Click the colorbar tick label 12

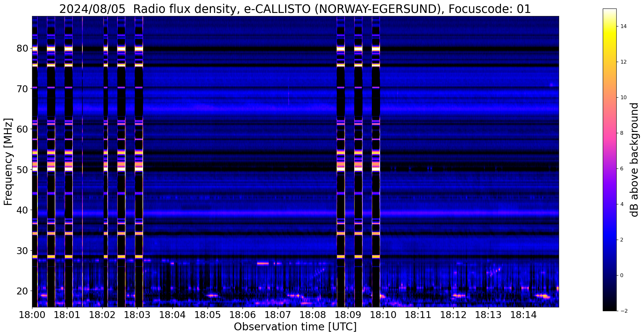623,62
